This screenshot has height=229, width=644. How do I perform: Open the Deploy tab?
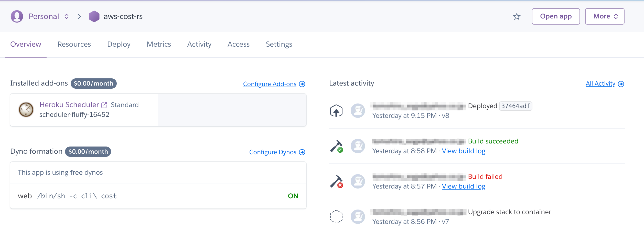click(x=119, y=44)
